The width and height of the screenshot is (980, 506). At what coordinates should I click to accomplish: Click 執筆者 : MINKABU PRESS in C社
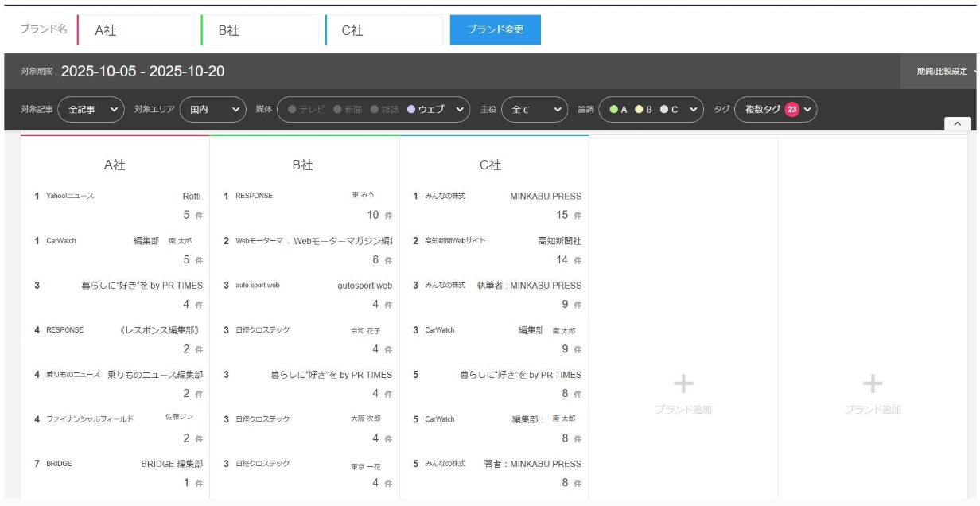click(x=529, y=286)
